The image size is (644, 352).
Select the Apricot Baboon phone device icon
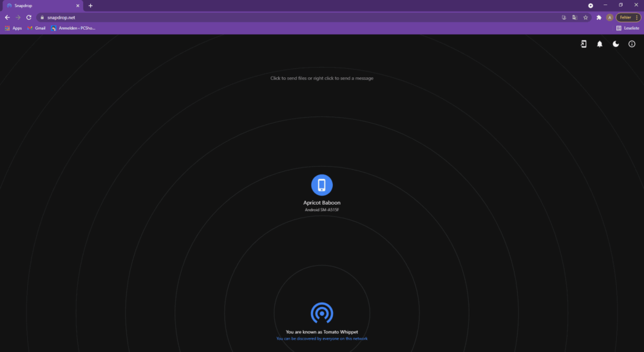321,185
